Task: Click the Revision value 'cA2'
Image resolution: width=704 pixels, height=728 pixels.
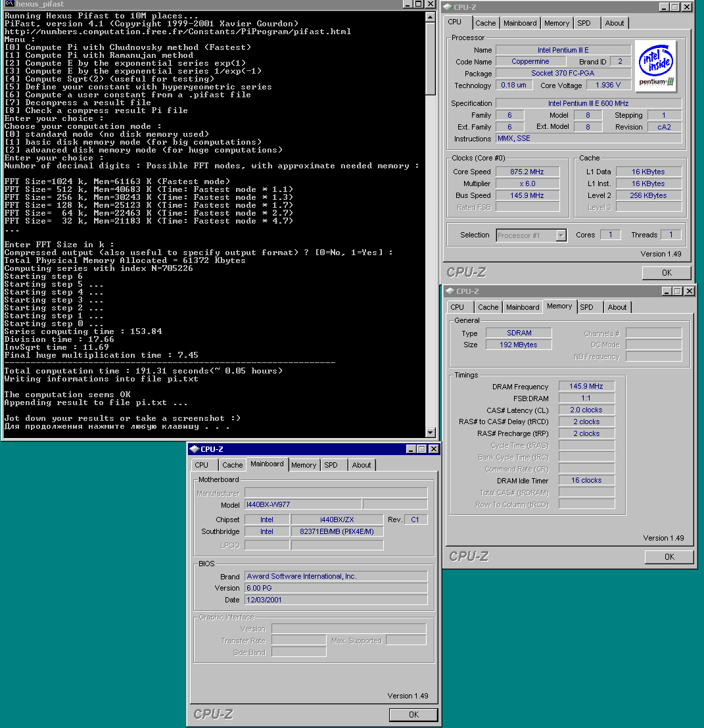Action: [665, 127]
